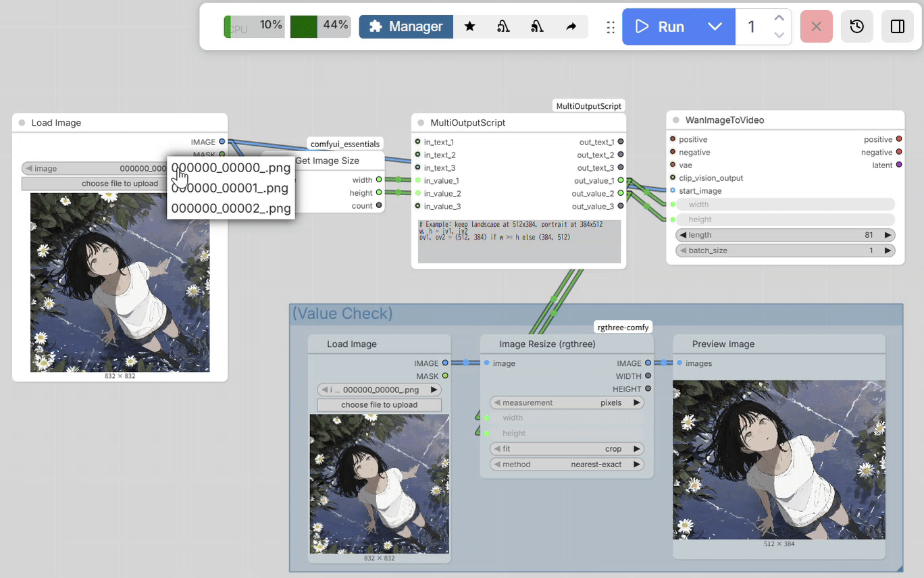Screen dimensions: 924x578
Task: Collapse the WanImageToVideo node via its title dot
Action: point(675,120)
